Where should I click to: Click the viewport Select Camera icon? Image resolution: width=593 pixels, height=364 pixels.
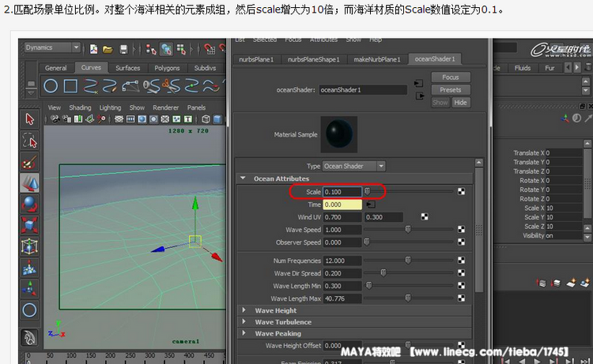[55, 119]
